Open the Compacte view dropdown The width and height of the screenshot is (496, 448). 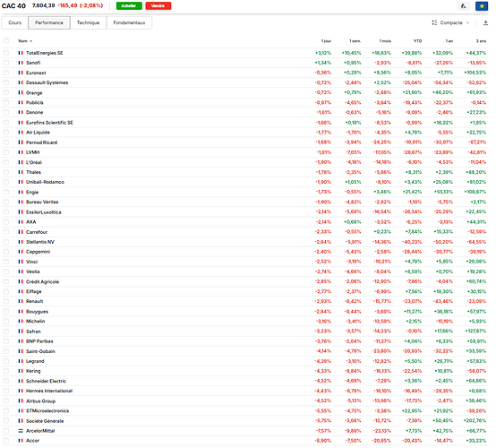pos(450,22)
